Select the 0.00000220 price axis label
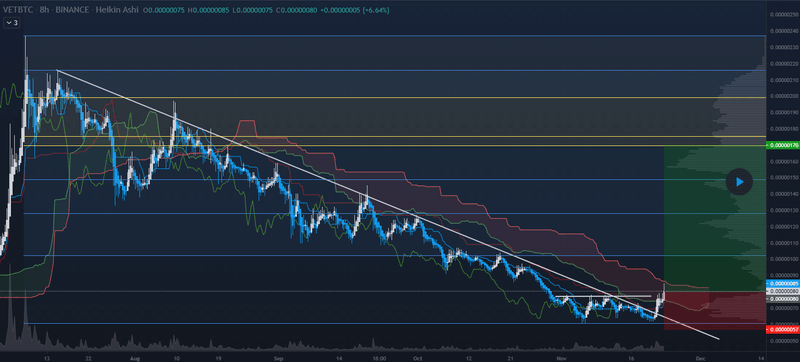800x362 pixels. (x=784, y=64)
